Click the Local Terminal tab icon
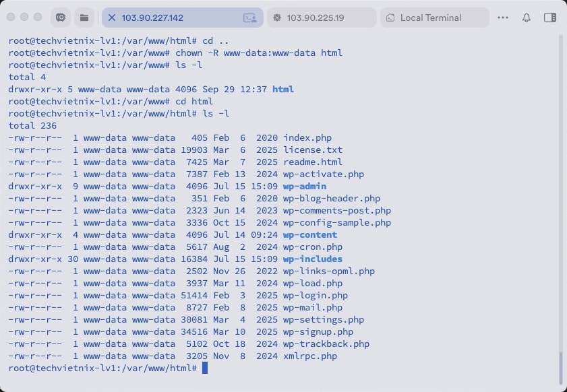This screenshot has width=567, height=392. pyautogui.click(x=390, y=18)
